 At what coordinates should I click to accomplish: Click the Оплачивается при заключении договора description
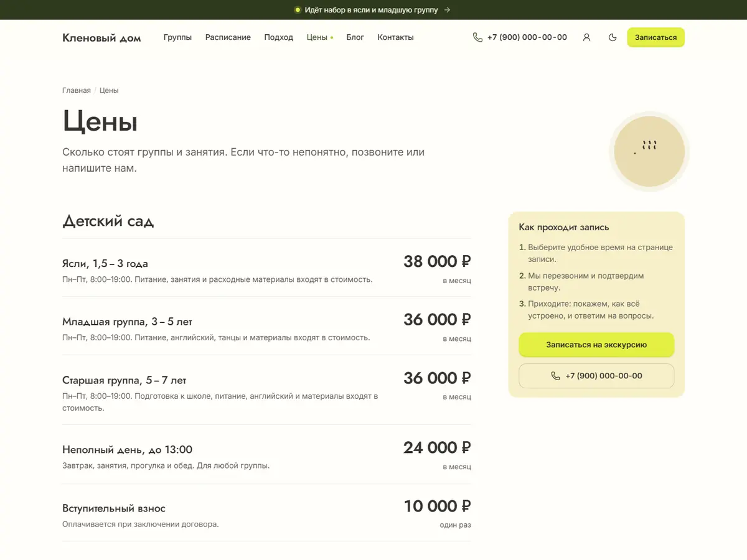(141, 524)
